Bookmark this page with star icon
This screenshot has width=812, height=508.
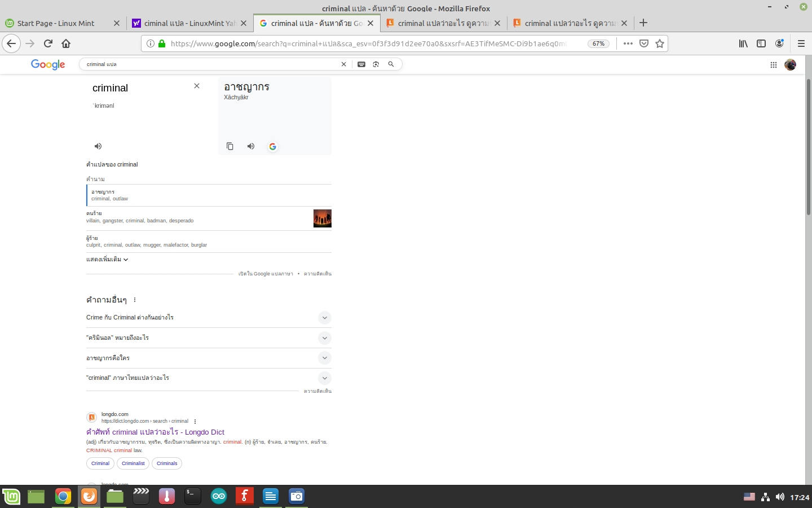click(660, 43)
